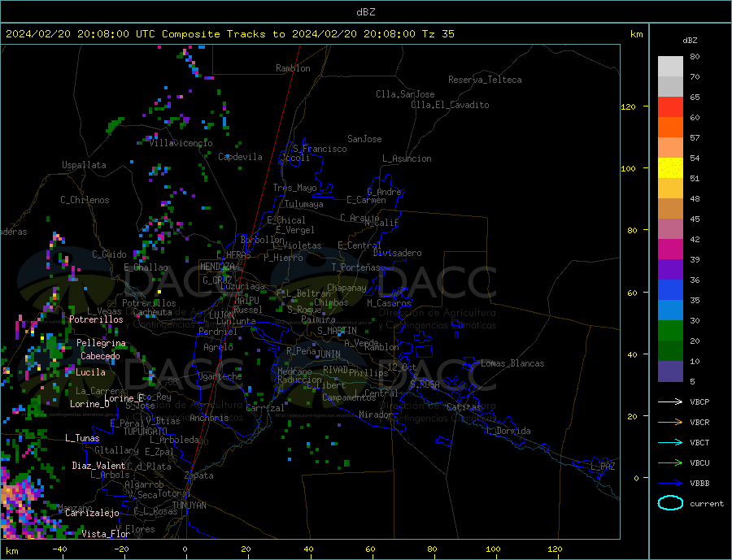The image size is (732, 560).
Task: Click the Anchoris map label
Action: tap(209, 418)
